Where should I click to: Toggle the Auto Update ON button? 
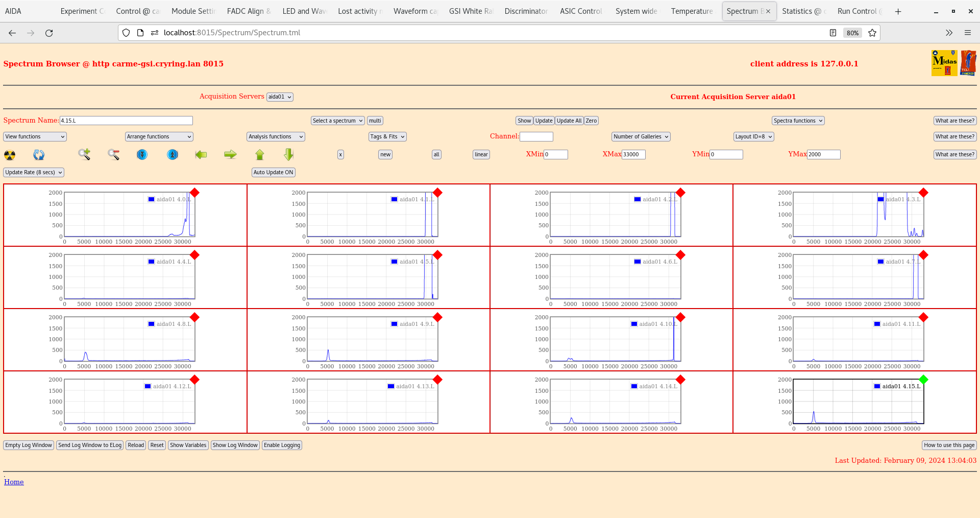click(273, 173)
